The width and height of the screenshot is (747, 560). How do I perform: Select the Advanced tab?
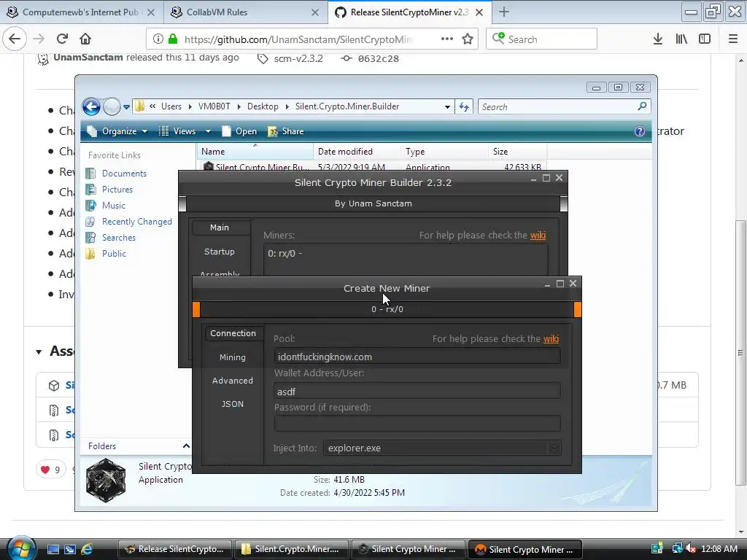pos(233,381)
